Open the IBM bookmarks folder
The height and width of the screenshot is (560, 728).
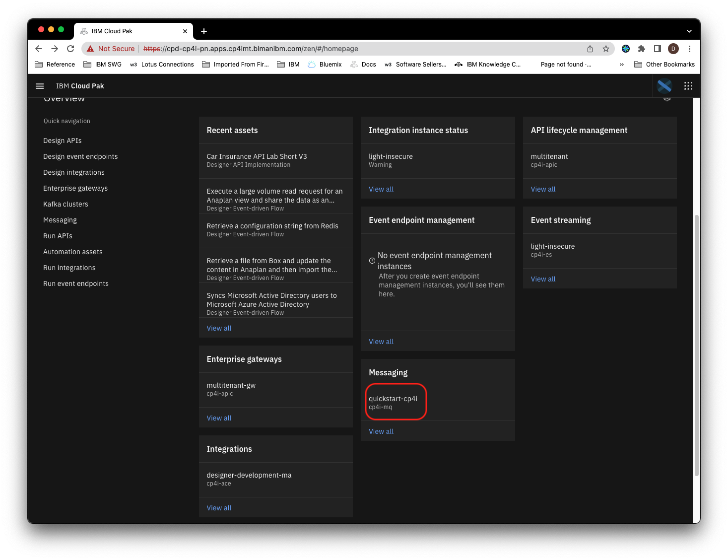click(288, 65)
